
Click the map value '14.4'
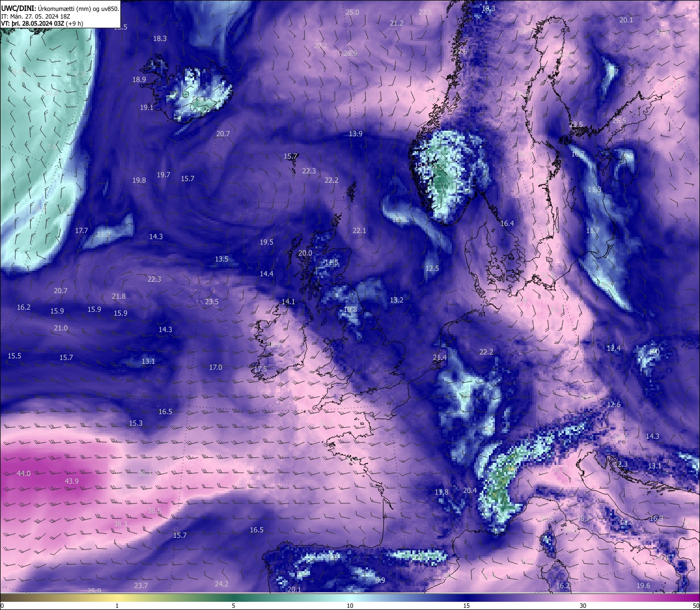coord(266,274)
